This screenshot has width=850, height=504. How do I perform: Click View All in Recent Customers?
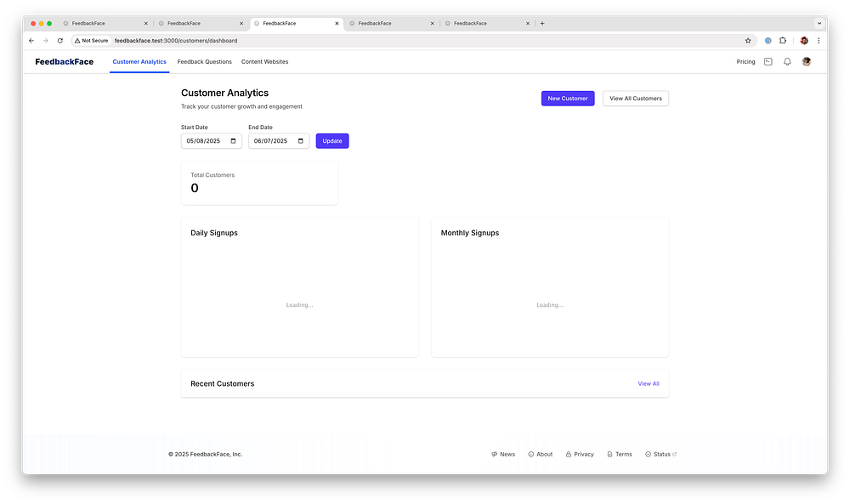(649, 383)
